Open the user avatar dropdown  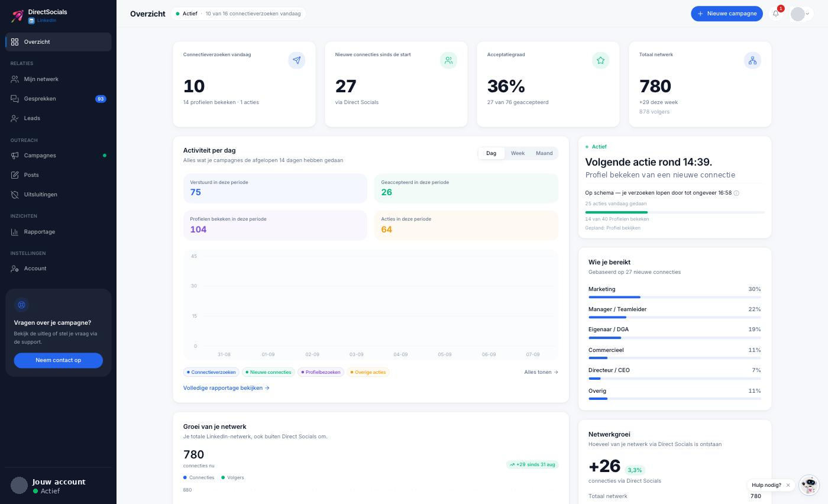click(801, 14)
